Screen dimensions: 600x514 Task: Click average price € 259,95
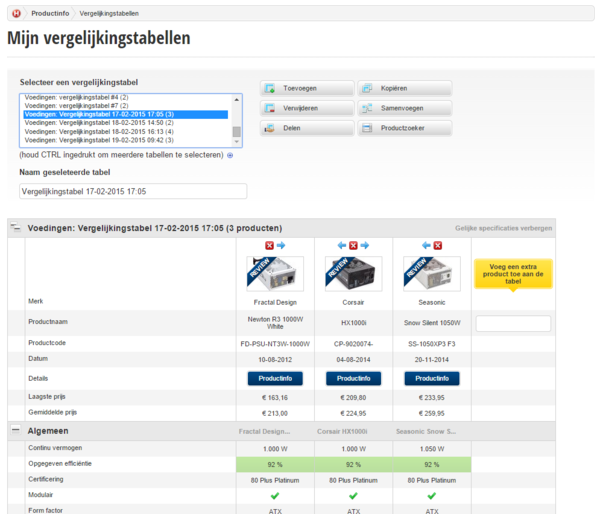tap(432, 413)
